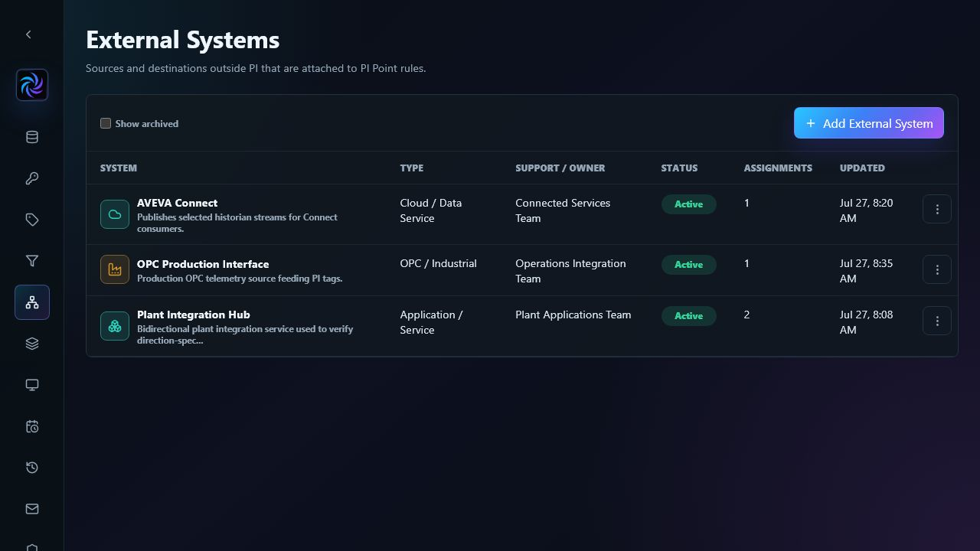Select the highlighted network hierarchy sidebar icon
The height and width of the screenshot is (551, 980).
(x=32, y=302)
